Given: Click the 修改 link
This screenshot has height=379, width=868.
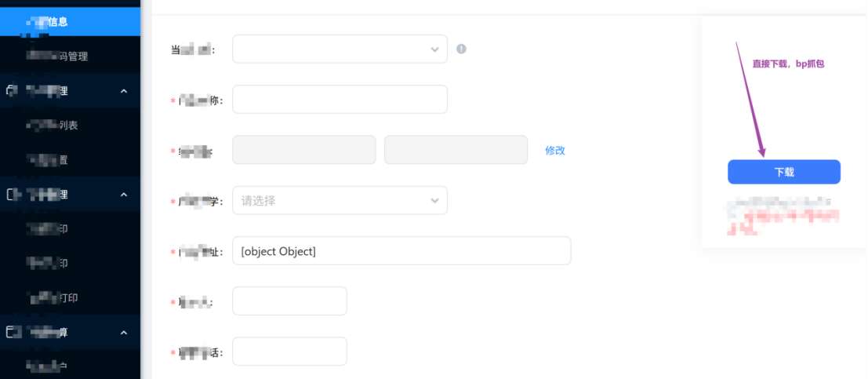Looking at the screenshot, I should pos(554,150).
